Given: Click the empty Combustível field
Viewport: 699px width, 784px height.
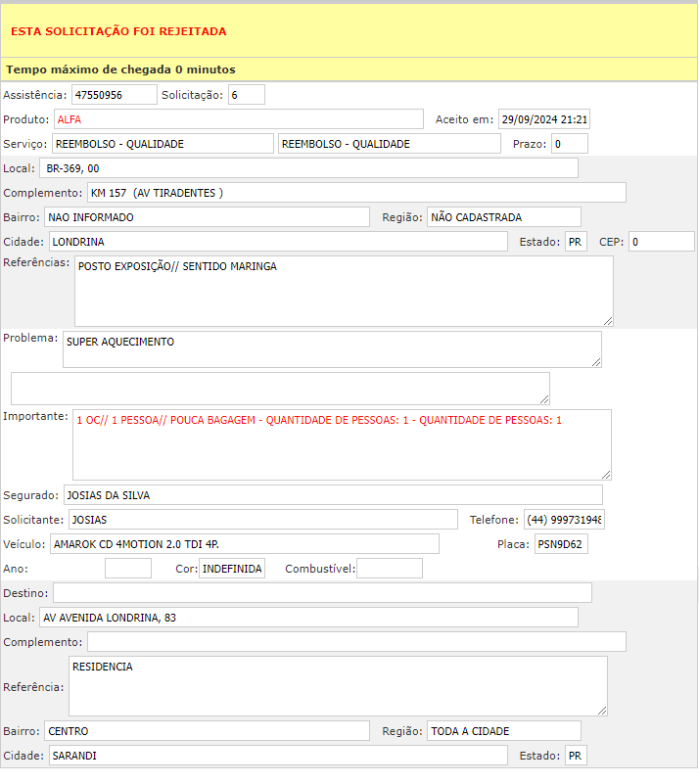Looking at the screenshot, I should pos(389,569).
